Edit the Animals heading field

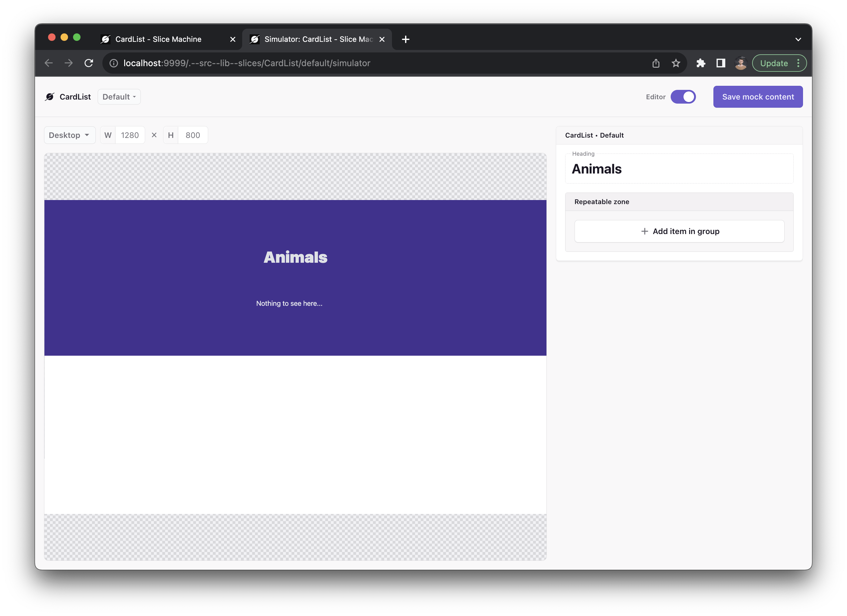click(x=679, y=169)
